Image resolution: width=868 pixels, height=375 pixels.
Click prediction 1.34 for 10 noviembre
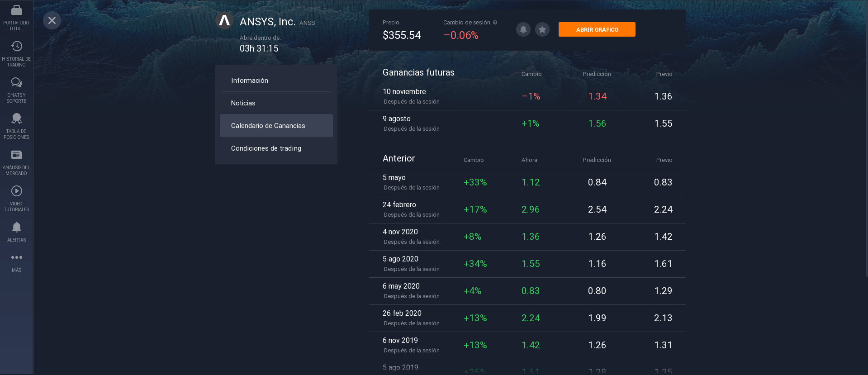[597, 96]
